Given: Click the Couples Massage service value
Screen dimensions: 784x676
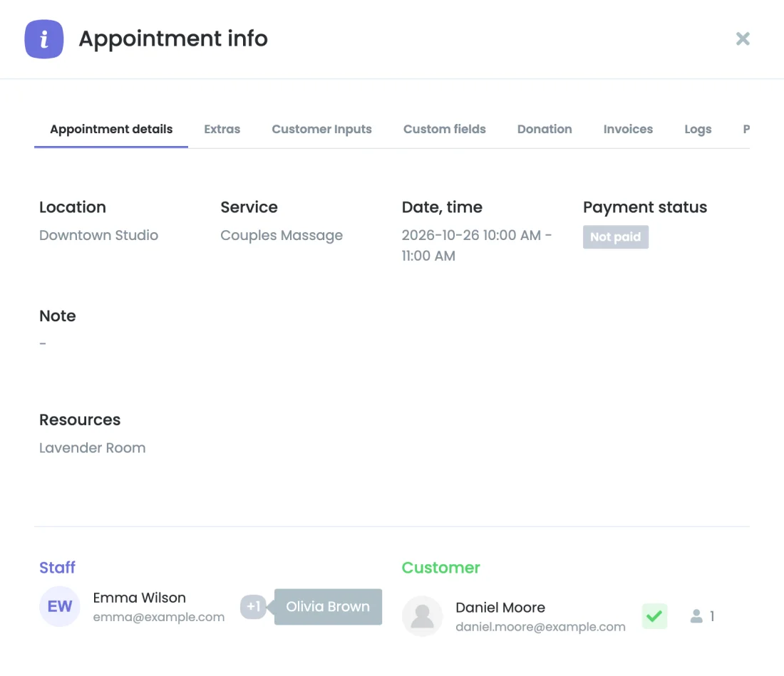Looking at the screenshot, I should coord(282,235).
